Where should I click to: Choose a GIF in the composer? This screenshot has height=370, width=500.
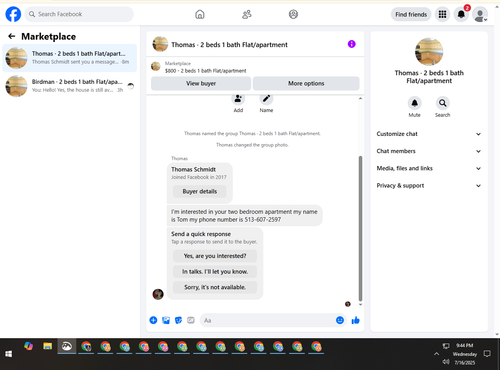click(x=191, y=320)
